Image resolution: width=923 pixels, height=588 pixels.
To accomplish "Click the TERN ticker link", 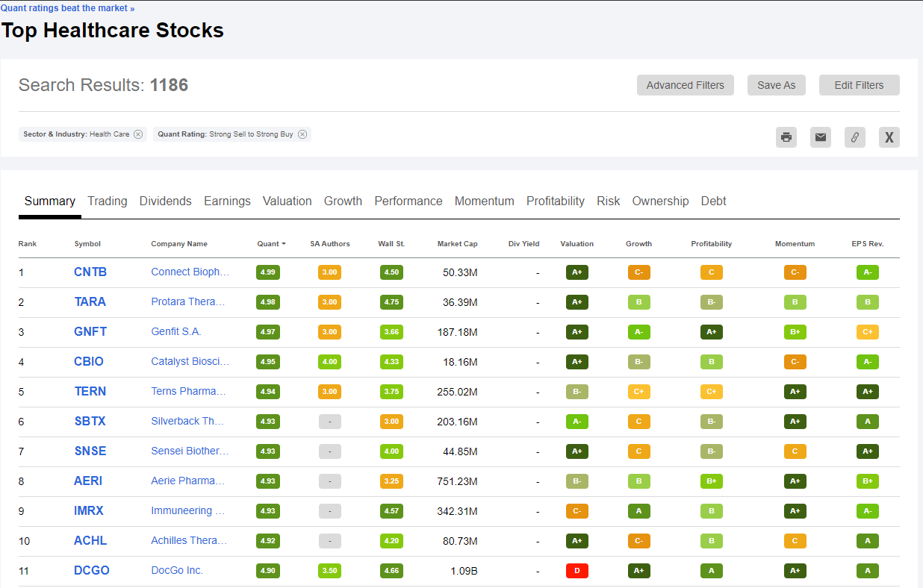I will (x=90, y=391).
